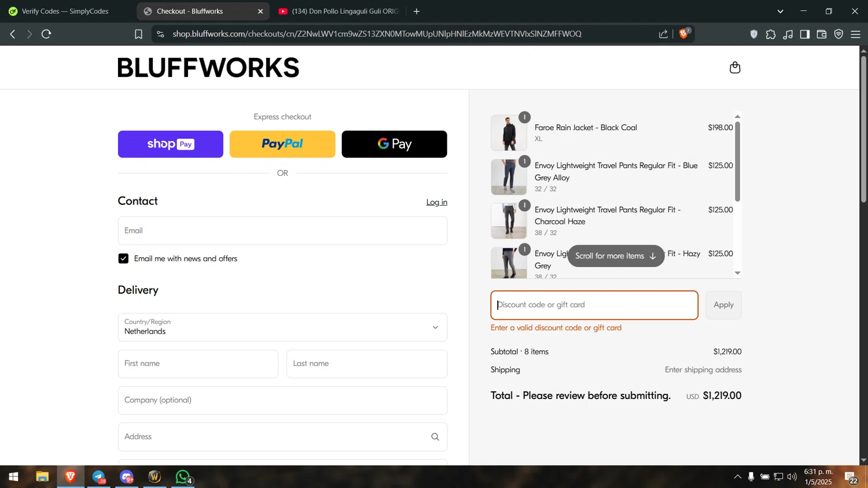This screenshot has width=868, height=488.
Task: Open Telegram from the taskbar
Action: [x=99, y=477]
